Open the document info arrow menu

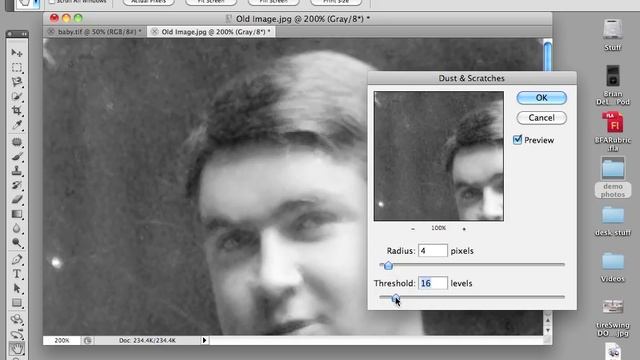(204, 340)
